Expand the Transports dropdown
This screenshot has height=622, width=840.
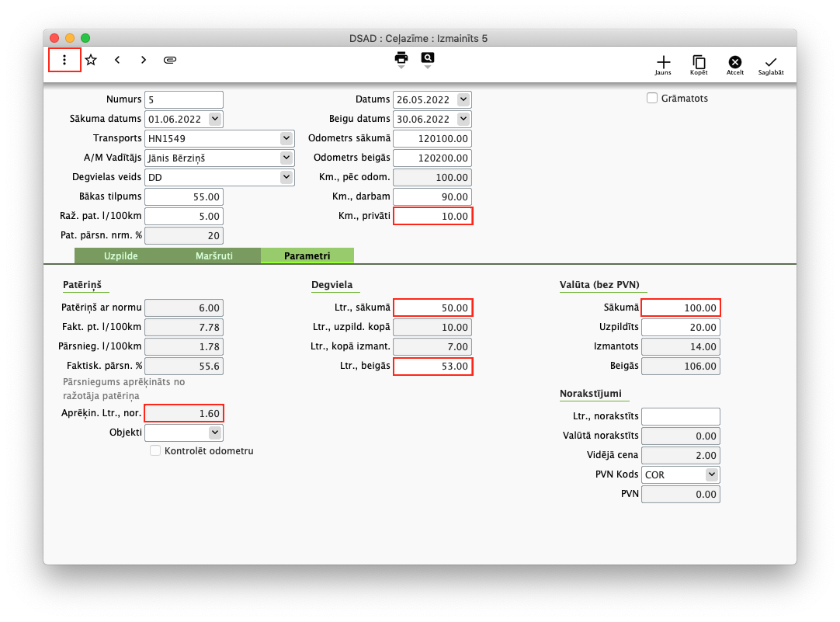click(286, 138)
